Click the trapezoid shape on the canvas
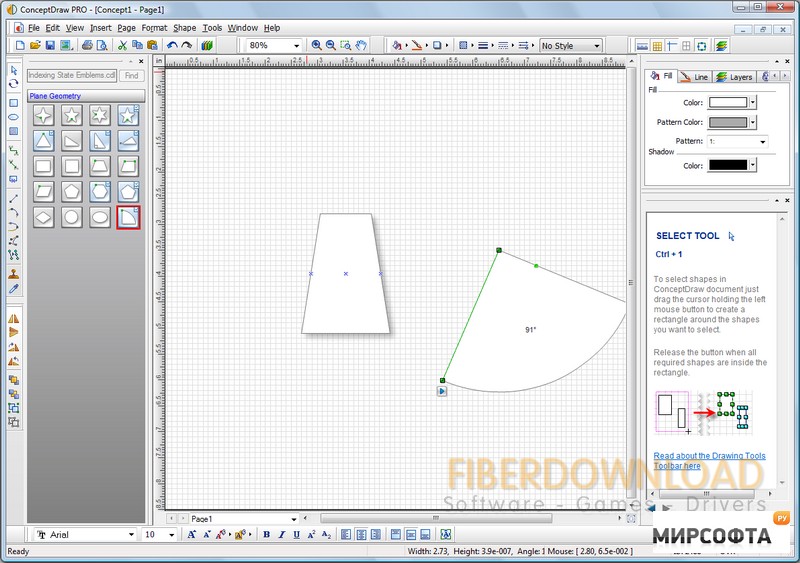Viewport: 800px width, 563px height. [345, 274]
